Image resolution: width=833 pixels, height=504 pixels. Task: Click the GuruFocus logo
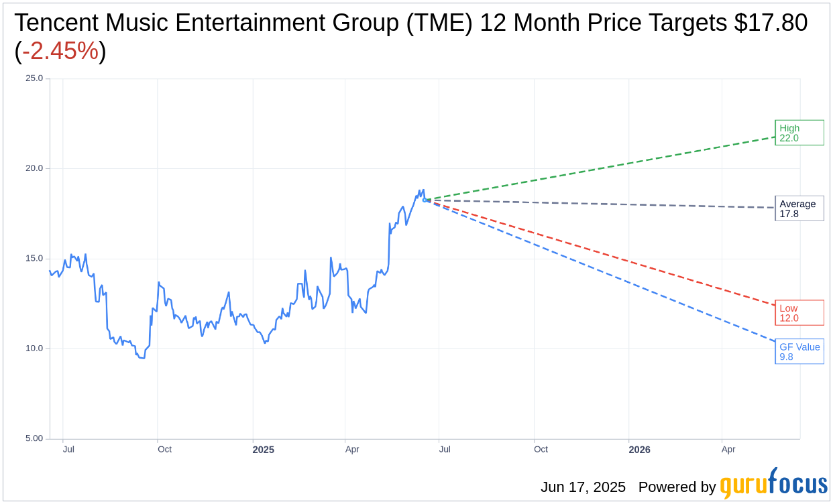coord(773,483)
